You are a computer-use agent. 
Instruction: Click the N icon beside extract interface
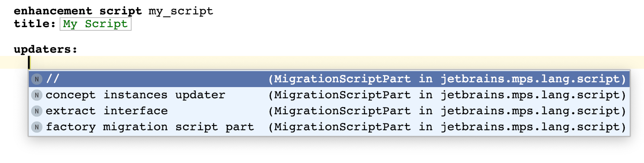pos(37,111)
